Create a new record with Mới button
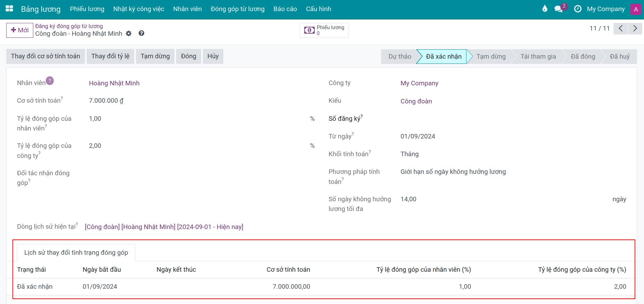This screenshot has height=304, width=644. point(20,30)
